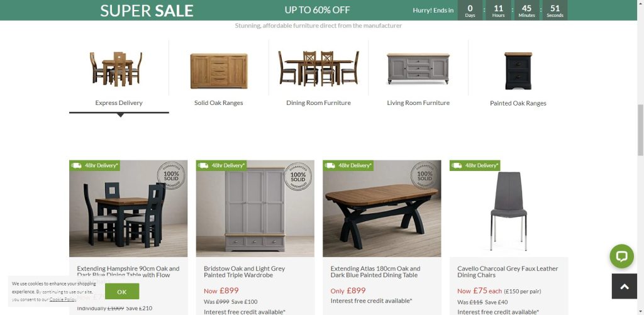Click the page vertical scrollbar thumb
This screenshot has width=644, height=315.
pyautogui.click(x=640, y=130)
